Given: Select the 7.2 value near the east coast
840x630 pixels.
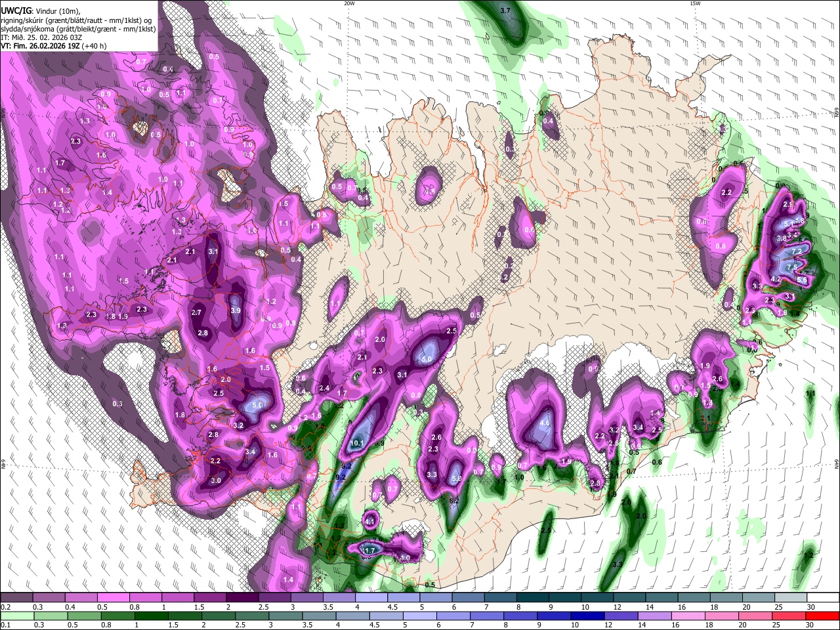Looking at the screenshot, I should 797,251.
